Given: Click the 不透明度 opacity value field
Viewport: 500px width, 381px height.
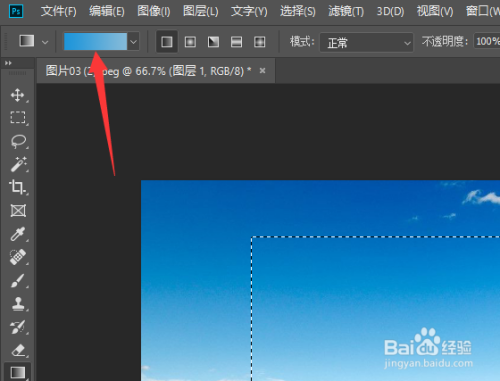Looking at the screenshot, I should pos(487,41).
